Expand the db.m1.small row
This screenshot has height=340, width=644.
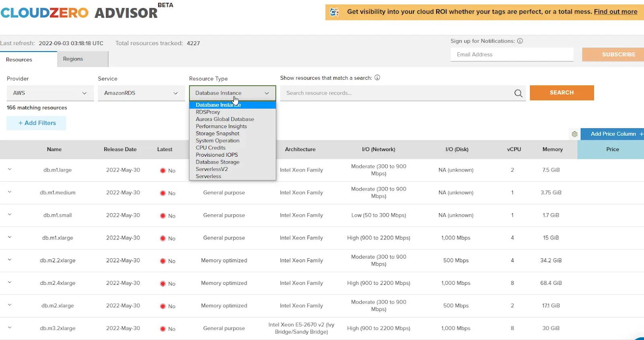10,215
